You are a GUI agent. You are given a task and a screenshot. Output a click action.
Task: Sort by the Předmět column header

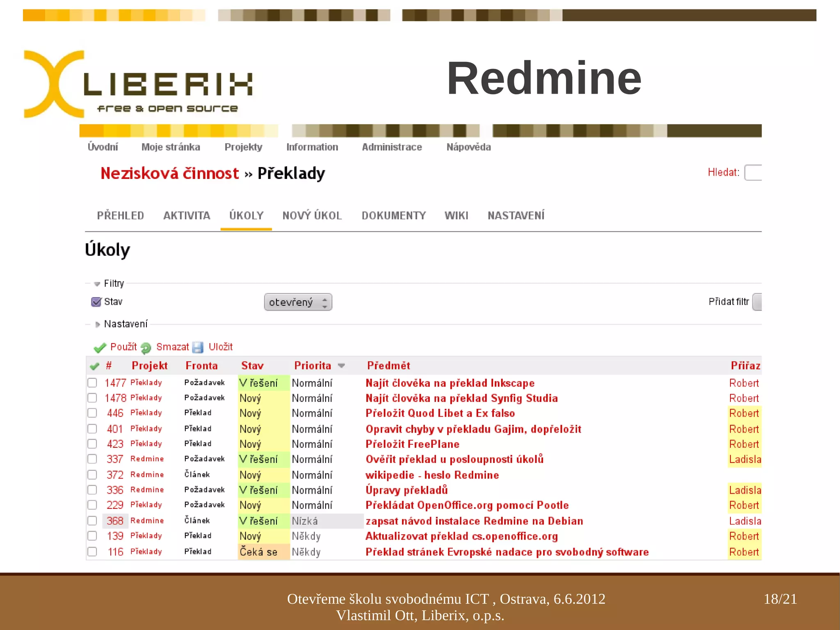pyautogui.click(x=388, y=366)
